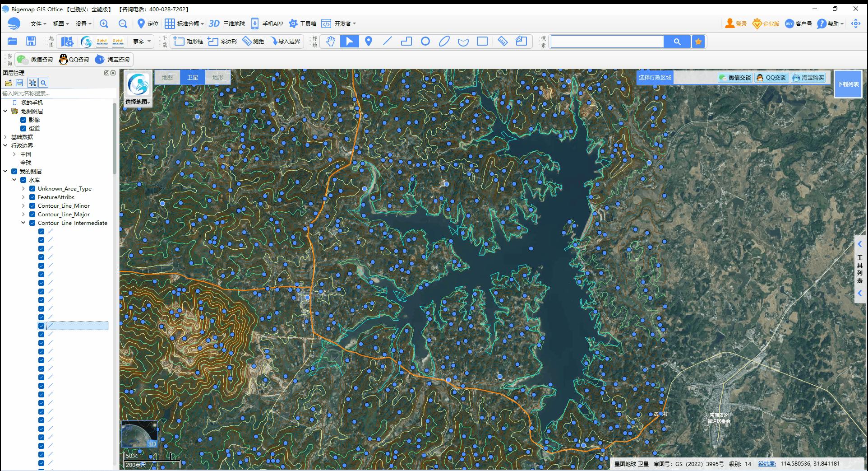Click the search magnifier button
This screenshot has height=471, width=868.
pyautogui.click(x=677, y=42)
